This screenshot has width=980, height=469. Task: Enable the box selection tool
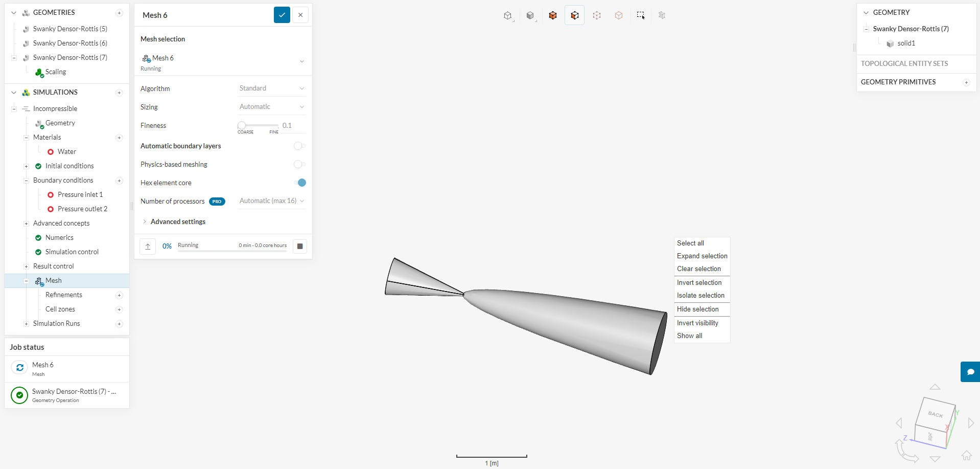[641, 15]
